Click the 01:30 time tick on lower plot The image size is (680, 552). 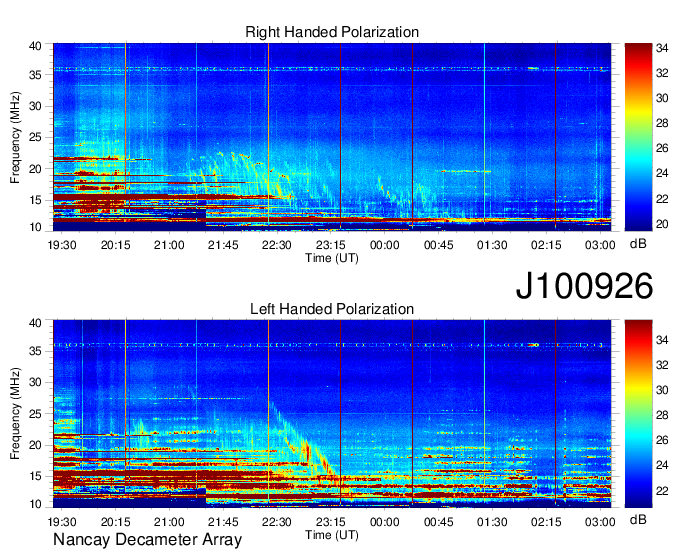coord(492,522)
